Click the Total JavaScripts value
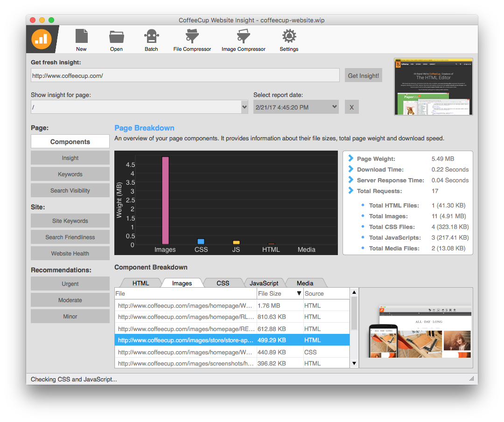Image resolution: width=504 pixels, height=422 pixels. coord(450,238)
